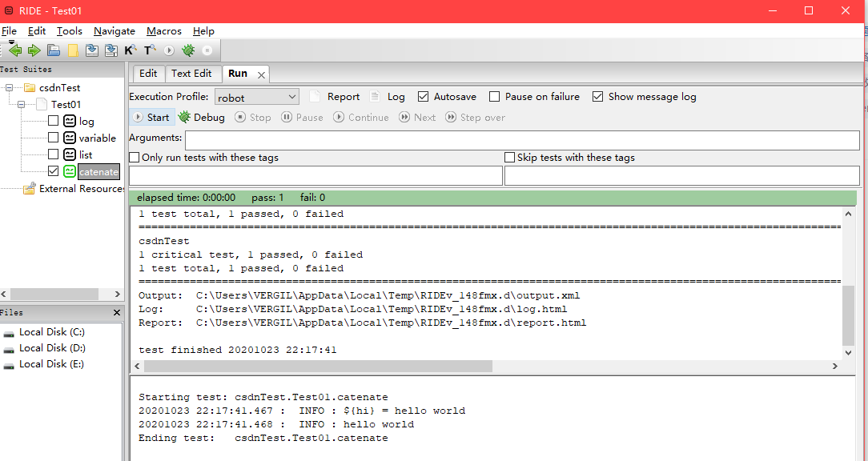Viewport: 868px width, 461px height.
Task: Open the Tools menu
Action: (69, 31)
